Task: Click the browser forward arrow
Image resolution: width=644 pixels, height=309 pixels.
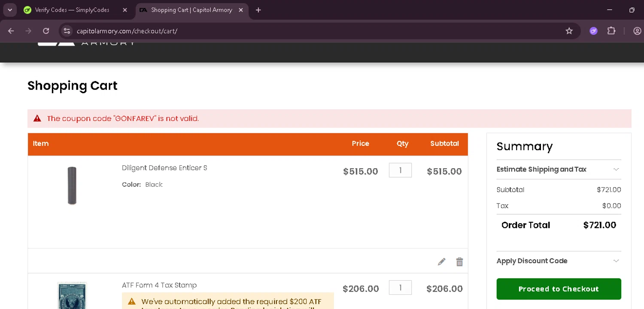Action: coord(28,31)
